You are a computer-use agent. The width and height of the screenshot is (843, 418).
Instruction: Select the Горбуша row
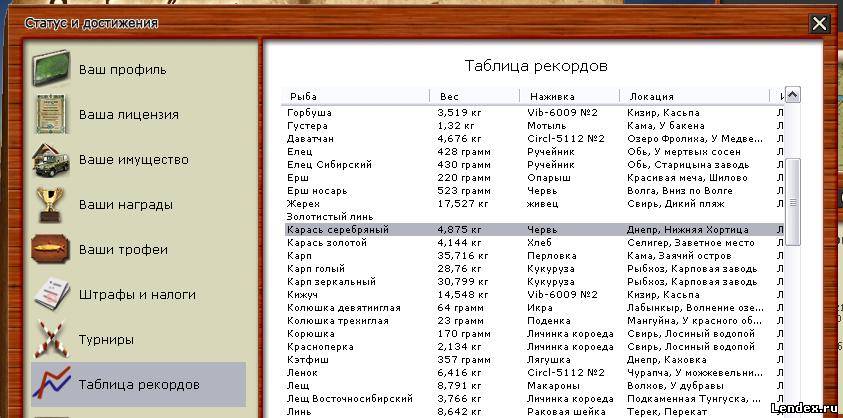pyautogui.click(x=534, y=113)
